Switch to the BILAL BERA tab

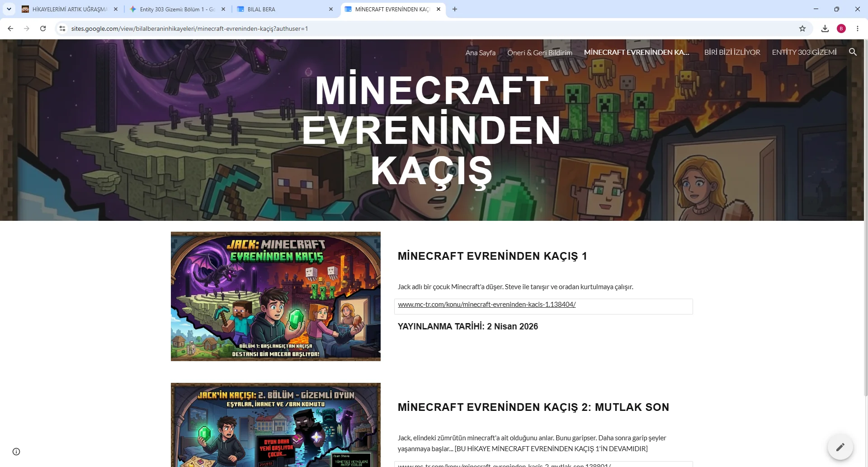[x=280, y=9]
